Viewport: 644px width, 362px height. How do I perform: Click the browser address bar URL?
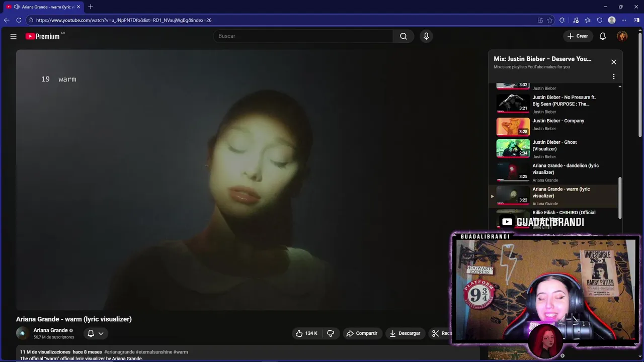point(124,20)
